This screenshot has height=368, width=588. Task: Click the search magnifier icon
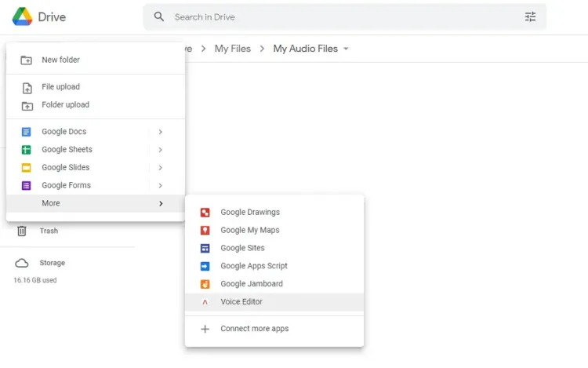click(x=159, y=16)
